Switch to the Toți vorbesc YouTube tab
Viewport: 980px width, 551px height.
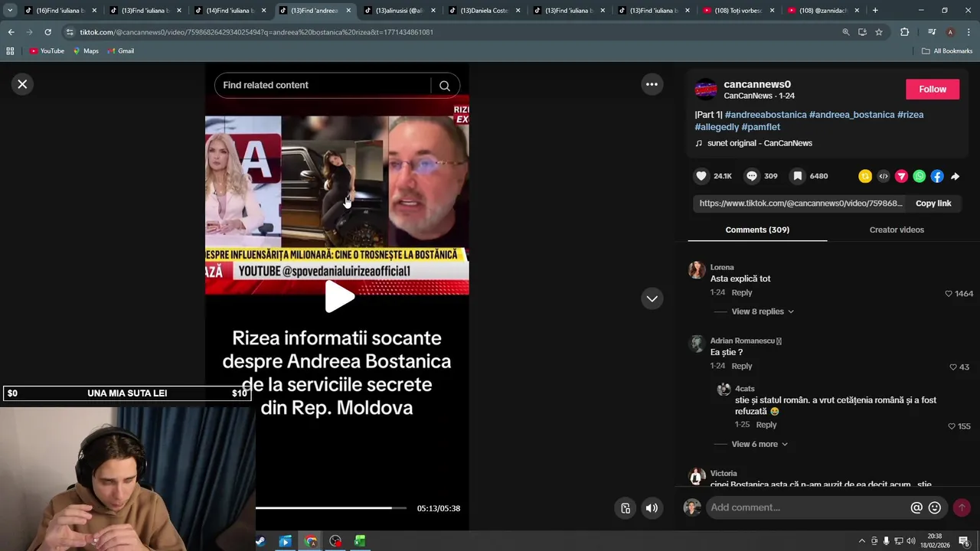(738, 11)
